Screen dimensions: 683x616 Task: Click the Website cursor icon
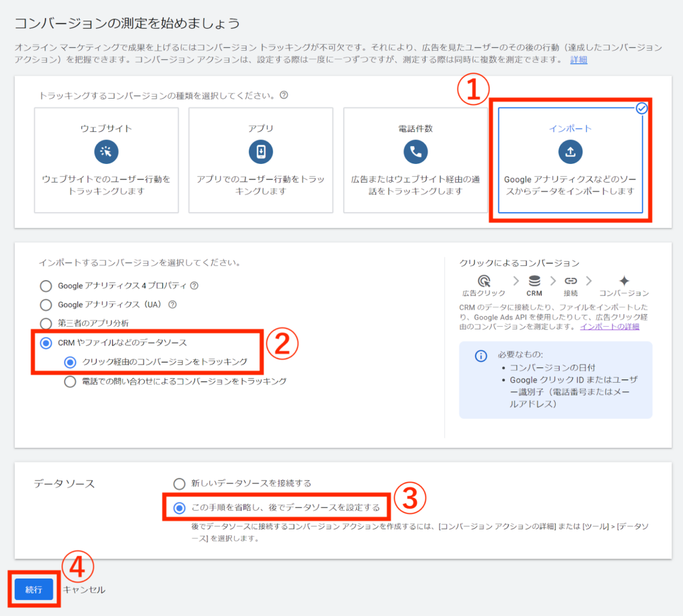[106, 152]
